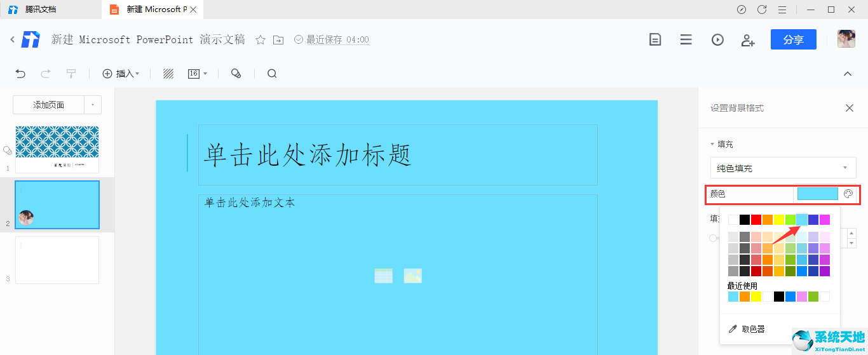Click the hatched background pattern icon
The width and height of the screenshot is (868, 355).
click(168, 74)
